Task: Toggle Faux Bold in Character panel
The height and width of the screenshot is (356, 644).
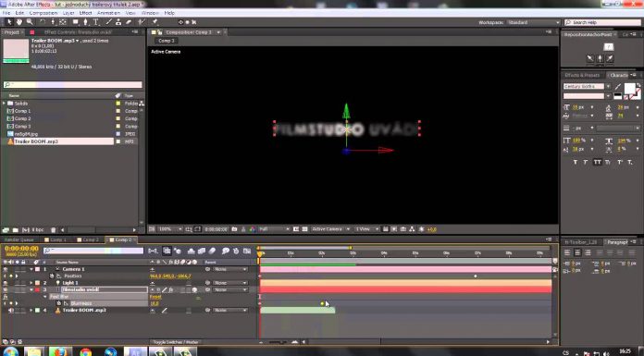Action: (576, 162)
